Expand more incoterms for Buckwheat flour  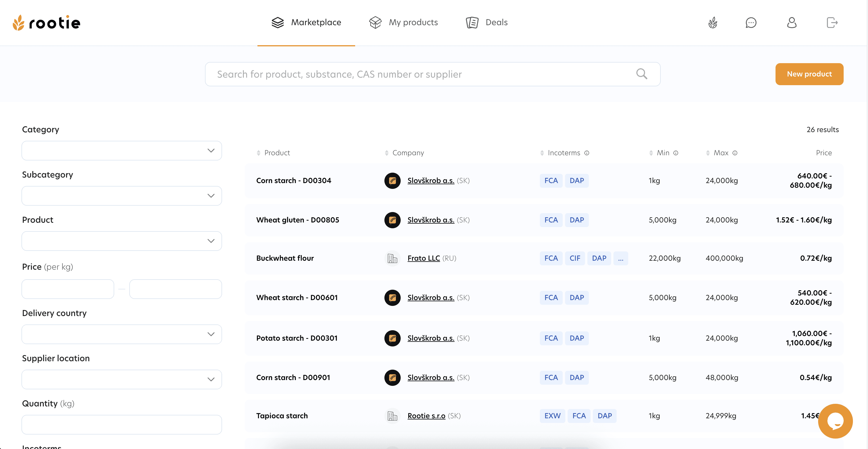(620, 258)
